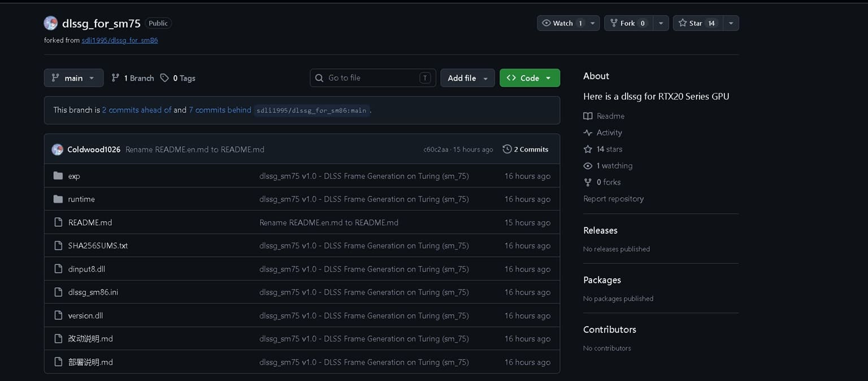Click Report repository
Image resolution: width=868 pixels, height=381 pixels.
(613, 199)
